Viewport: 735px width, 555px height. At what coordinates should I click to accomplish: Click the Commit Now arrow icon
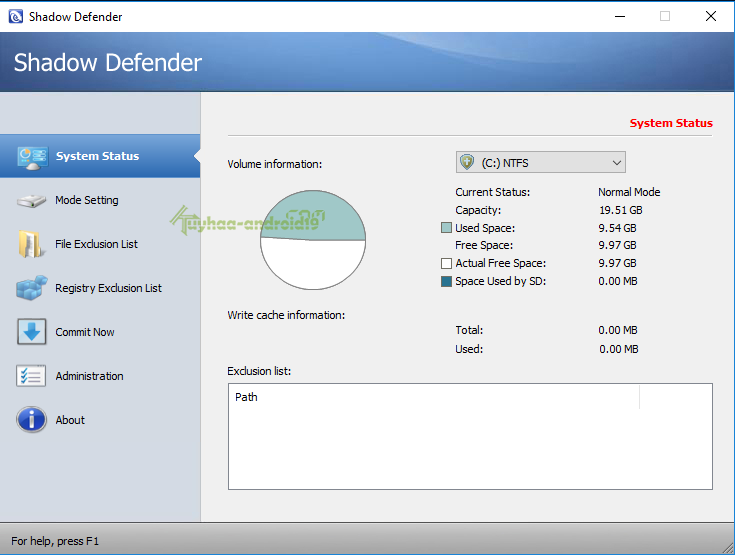tap(31, 332)
